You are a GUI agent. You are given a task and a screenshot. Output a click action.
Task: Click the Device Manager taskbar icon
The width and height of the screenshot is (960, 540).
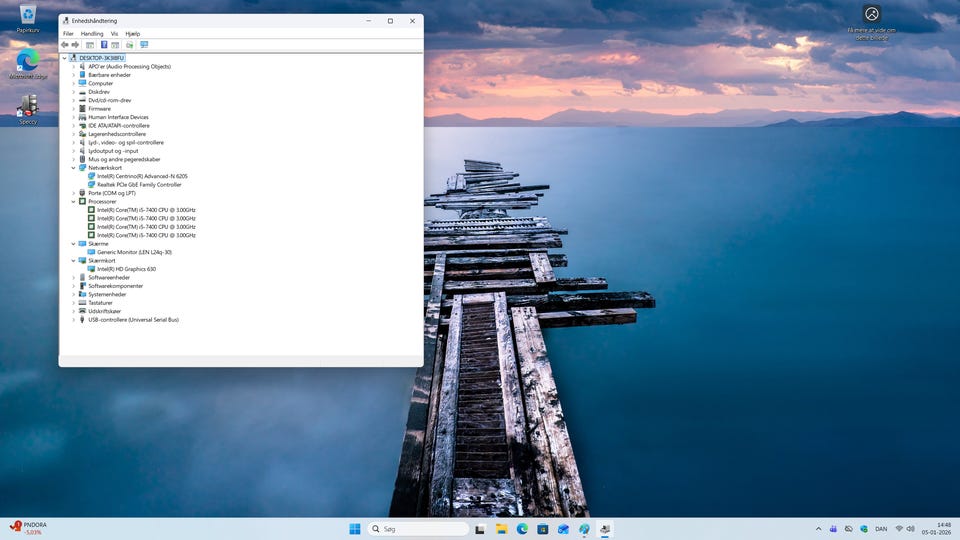pyautogui.click(x=605, y=529)
